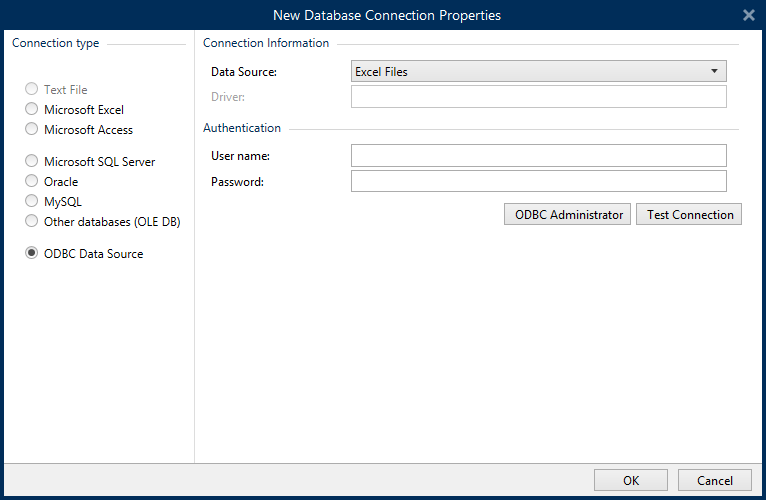
Task: Click the grayed-out Text File option
Action: point(33,90)
